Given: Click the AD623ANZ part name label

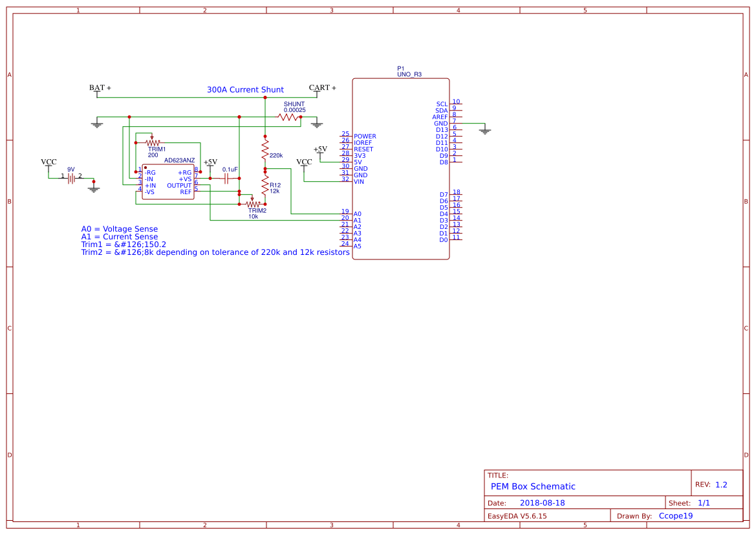Looking at the screenshot, I should (179, 160).
